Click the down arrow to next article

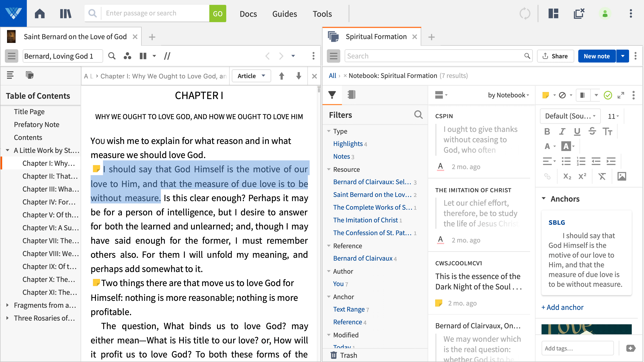299,76
